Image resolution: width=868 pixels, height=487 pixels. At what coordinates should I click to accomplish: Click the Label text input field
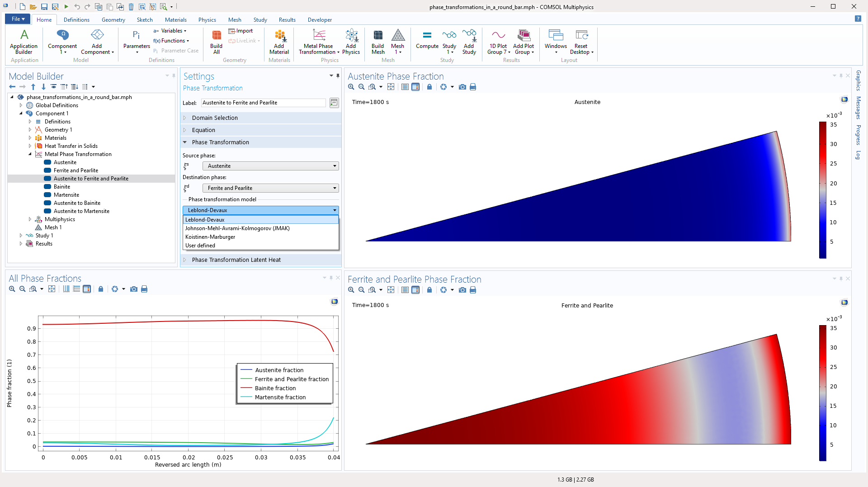[x=263, y=103]
